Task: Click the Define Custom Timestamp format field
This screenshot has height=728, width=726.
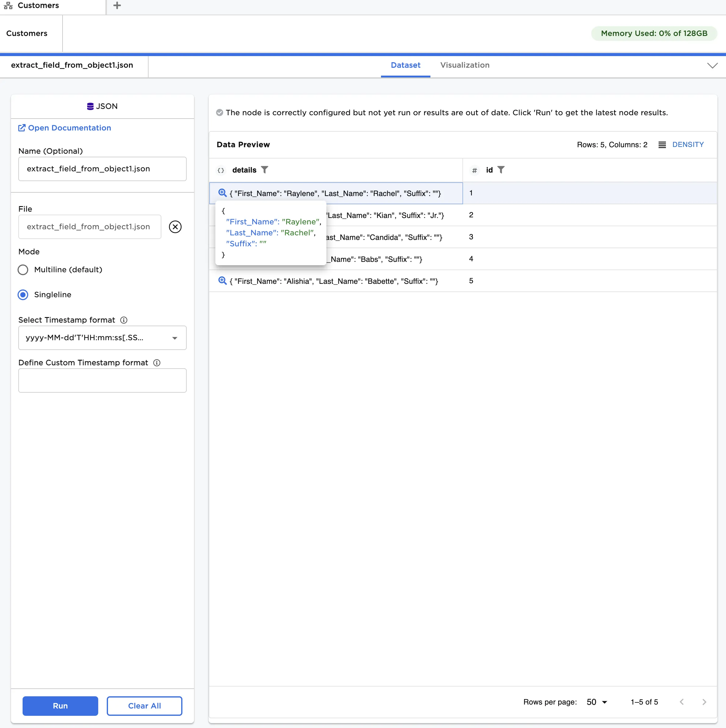Action: [x=102, y=380]
